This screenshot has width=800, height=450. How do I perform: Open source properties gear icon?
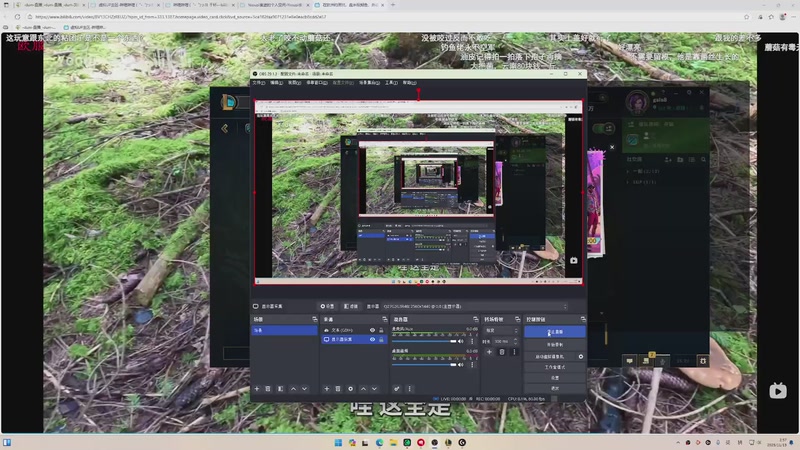[349, 388]
